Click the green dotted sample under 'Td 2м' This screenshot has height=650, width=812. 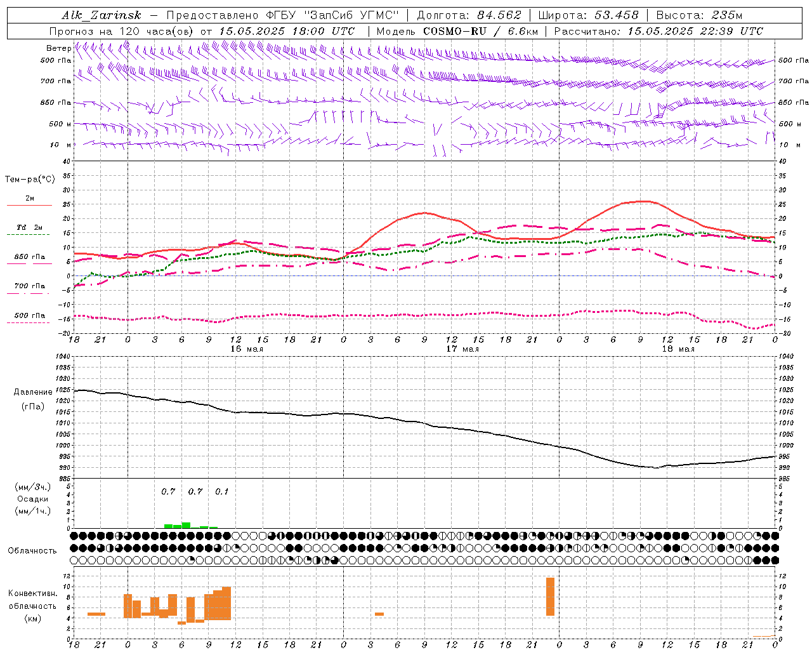(28, 235)
